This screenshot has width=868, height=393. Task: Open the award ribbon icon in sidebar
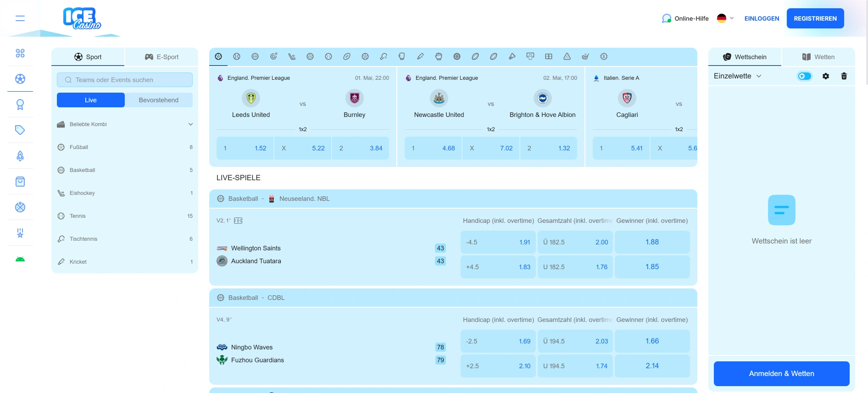[x=20, y=105]
